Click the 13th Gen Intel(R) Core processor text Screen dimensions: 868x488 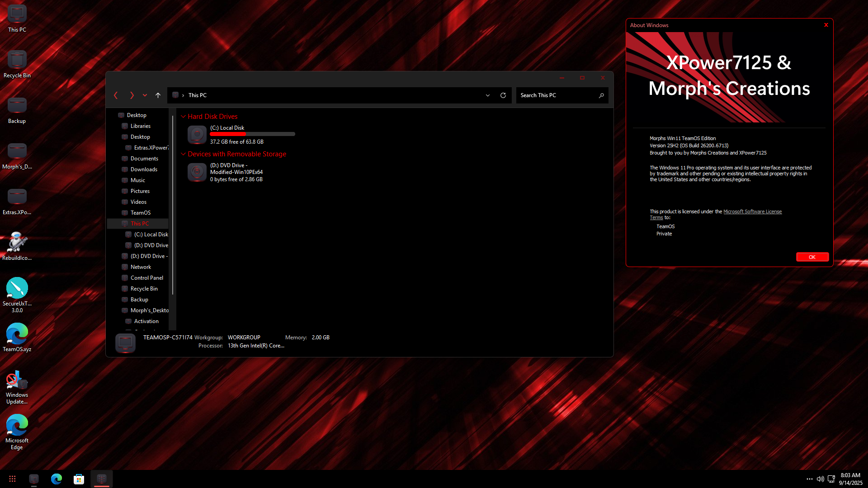[x=256, y=346]
